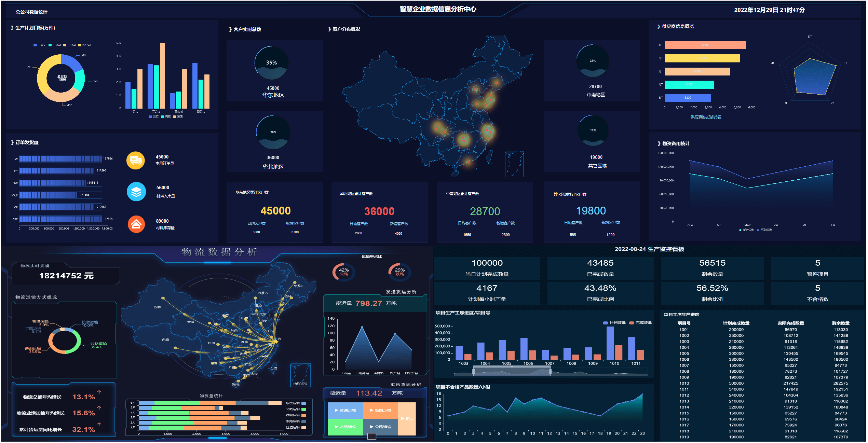Click the 43.48% 已完成比例 card
Viewport: 868px width, 443px height.
pos(600,293)
